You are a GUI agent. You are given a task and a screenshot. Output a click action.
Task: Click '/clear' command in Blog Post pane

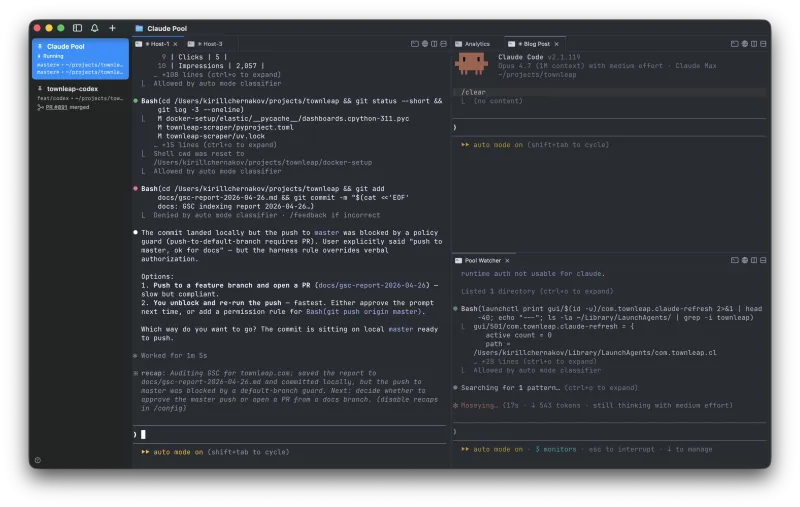click(473, 92)
